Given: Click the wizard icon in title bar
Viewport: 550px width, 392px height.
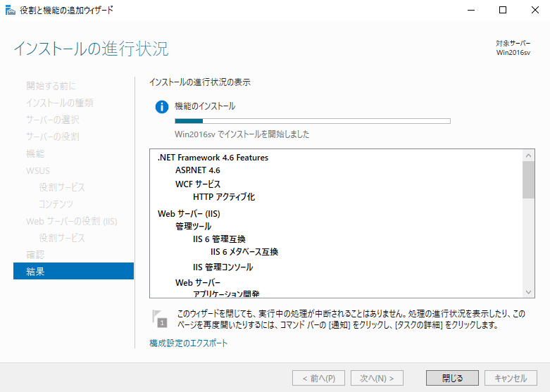Looking at the screenshot, I should pos(10,10).
